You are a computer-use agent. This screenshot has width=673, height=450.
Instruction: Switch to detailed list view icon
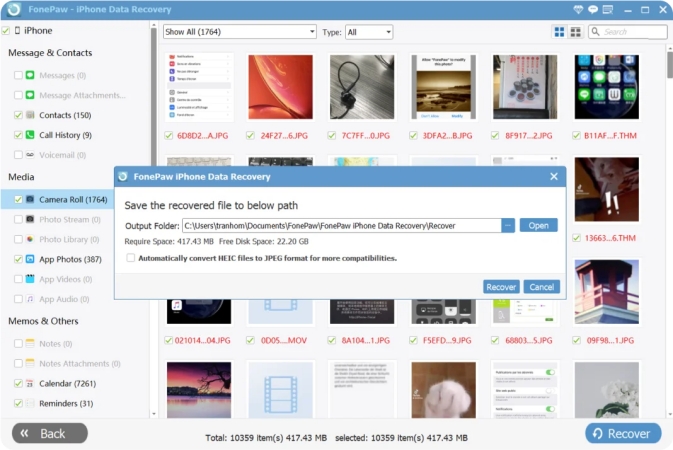click(x=575, y=32)
